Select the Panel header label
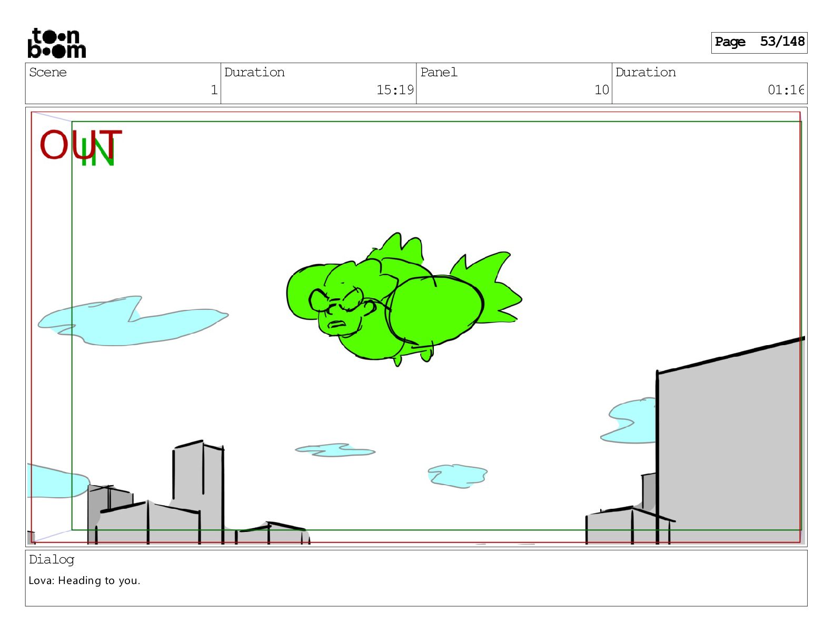This screenshot has height=644, width=834. tap(439, 73)
